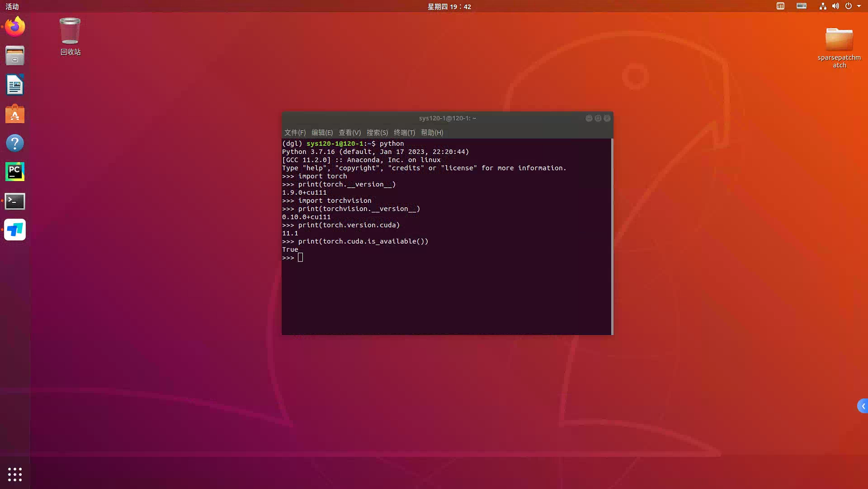Open the network status icon
This screenshot has width=868, height=489.
pos(823,6)
